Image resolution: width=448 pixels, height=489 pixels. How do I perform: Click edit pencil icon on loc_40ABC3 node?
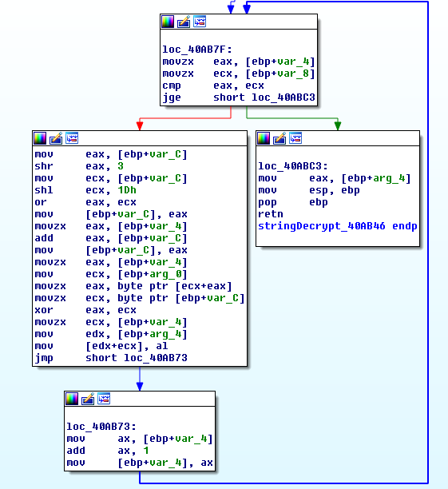280,138
